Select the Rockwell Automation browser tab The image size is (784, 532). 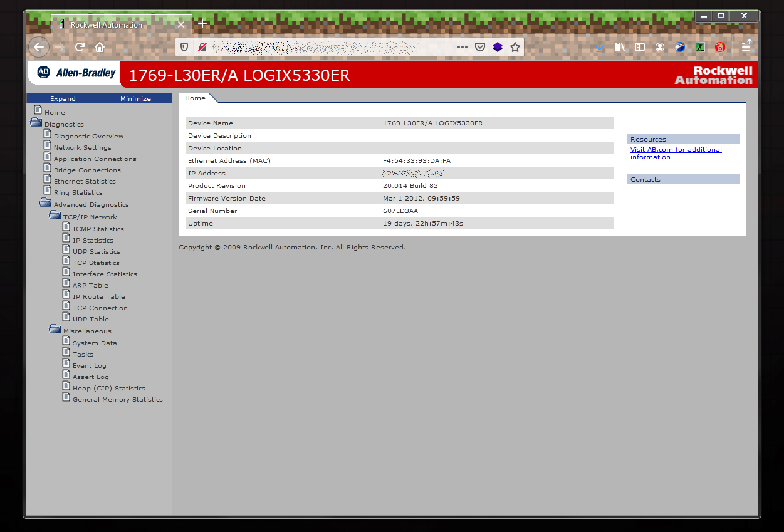[x=122, y=24]
